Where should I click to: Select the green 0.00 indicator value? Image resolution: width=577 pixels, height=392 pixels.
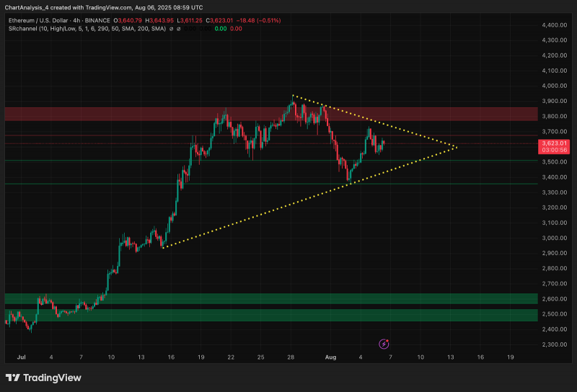coord(221,29)
